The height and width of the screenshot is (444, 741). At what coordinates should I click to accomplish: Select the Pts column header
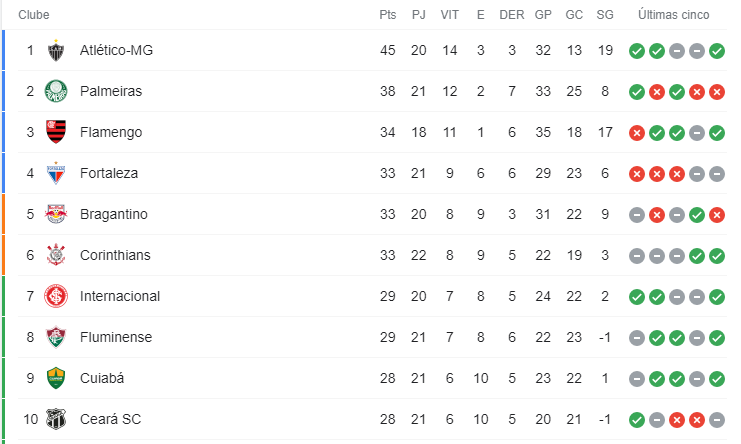388,15
